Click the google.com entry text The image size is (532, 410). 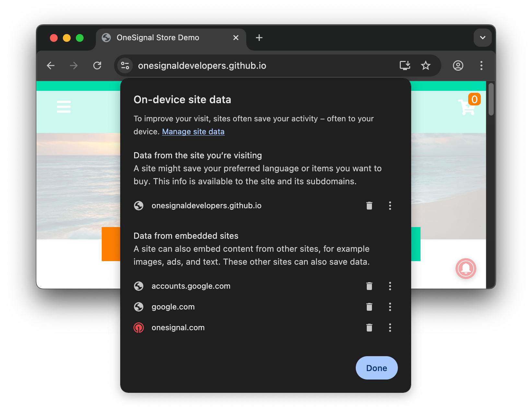[173, 307]
